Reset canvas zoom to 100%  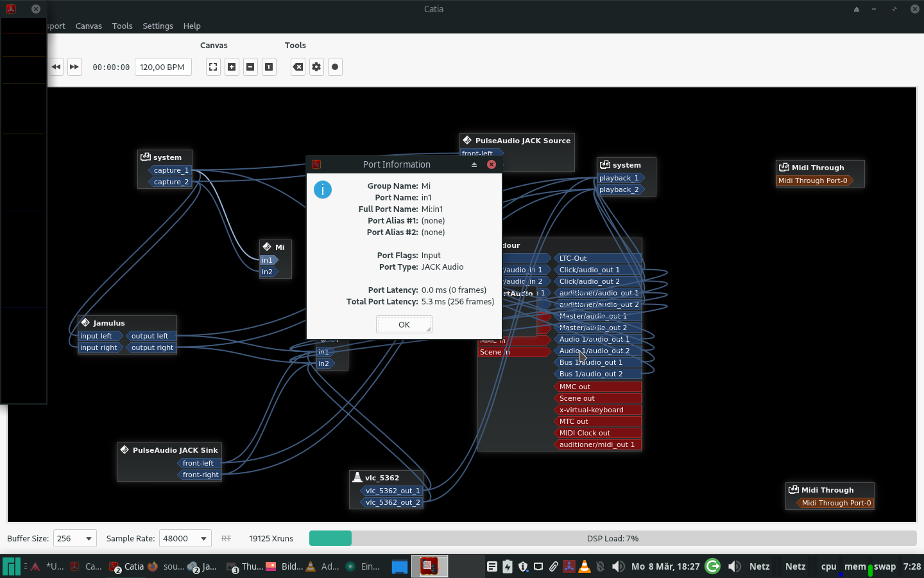pyautogui.click(x=269, y=67)
